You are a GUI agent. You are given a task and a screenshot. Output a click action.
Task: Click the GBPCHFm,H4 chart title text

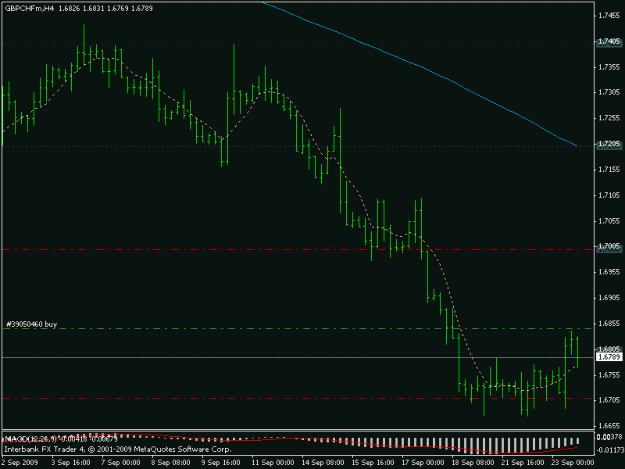(29, 8)
